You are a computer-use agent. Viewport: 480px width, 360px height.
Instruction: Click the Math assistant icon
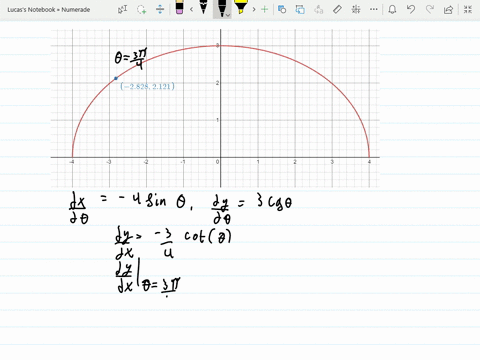(x=356, y=9)
